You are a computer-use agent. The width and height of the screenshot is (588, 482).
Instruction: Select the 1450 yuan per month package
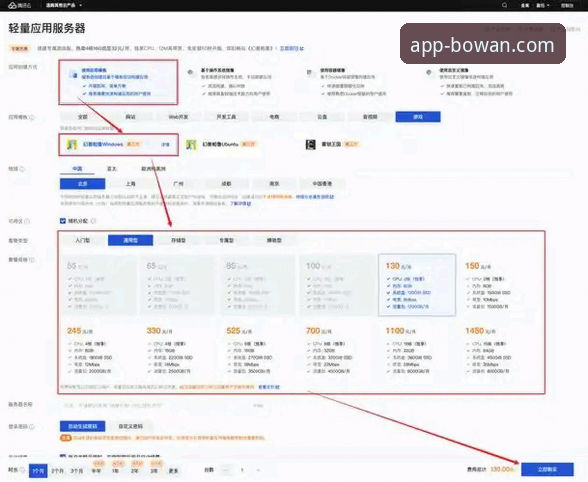497,351
